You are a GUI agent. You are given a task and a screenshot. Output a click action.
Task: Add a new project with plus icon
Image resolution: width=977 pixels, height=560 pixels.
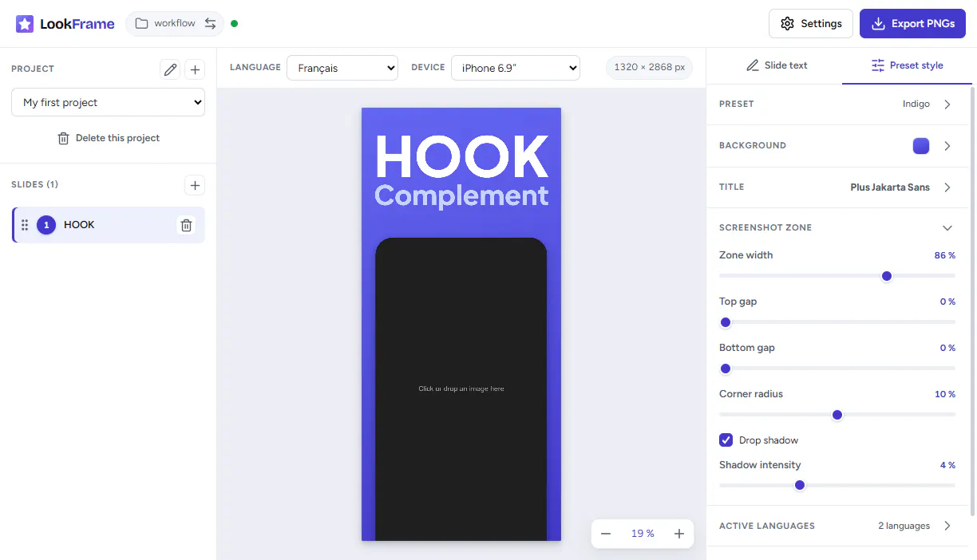tap(195, 69)
